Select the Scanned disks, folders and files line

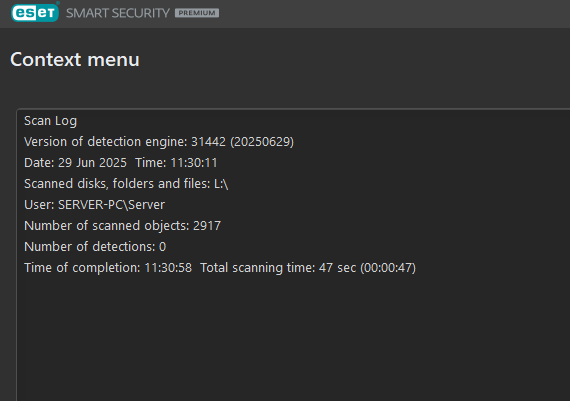tap(126, 184)
